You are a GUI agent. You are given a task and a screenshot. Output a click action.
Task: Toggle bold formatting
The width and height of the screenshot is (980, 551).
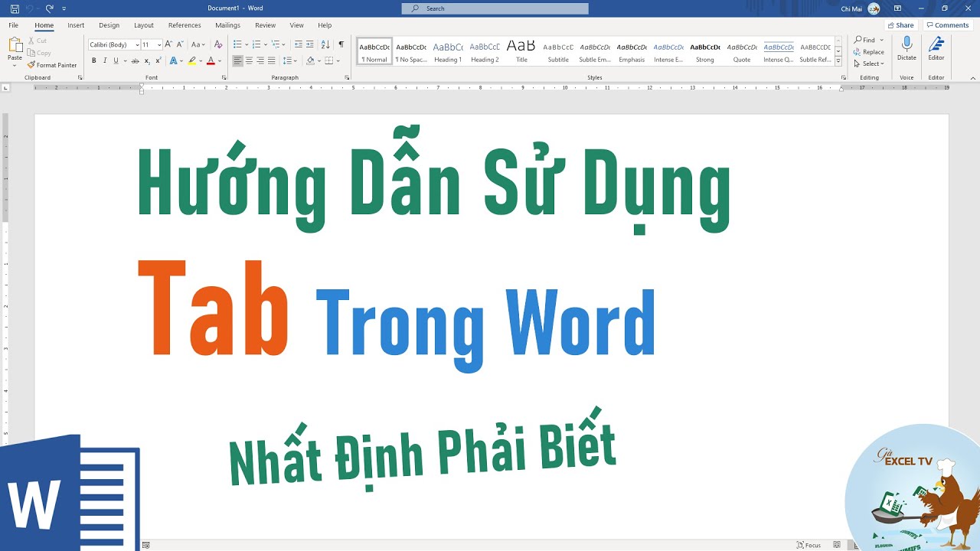click(94, 60)
